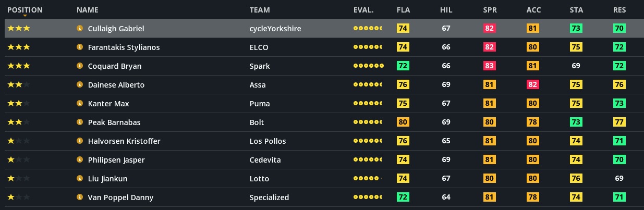
Task: Click info icon next to Kanter Max
Action: (x=80, y=104)
